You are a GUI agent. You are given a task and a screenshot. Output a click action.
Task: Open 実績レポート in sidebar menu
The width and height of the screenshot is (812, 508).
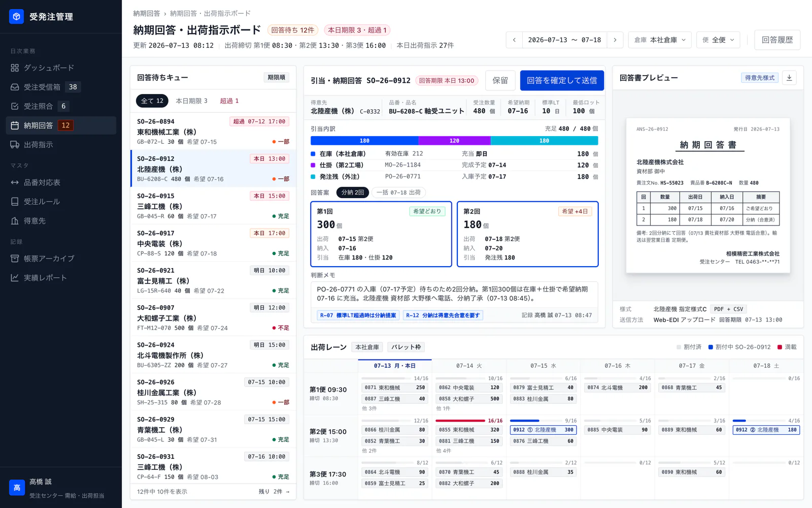coord(61,278)
